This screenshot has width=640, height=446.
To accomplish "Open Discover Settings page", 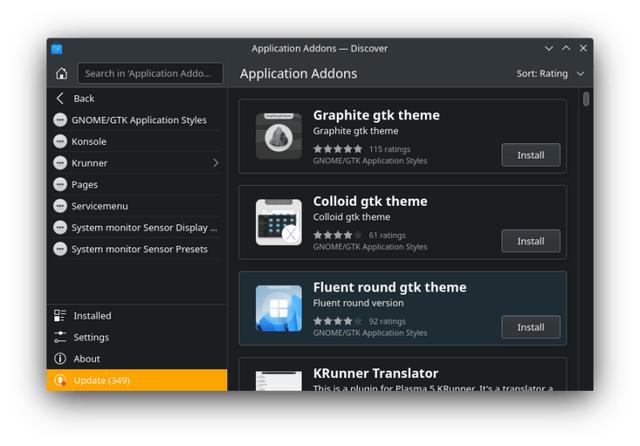I will [137, 337].
